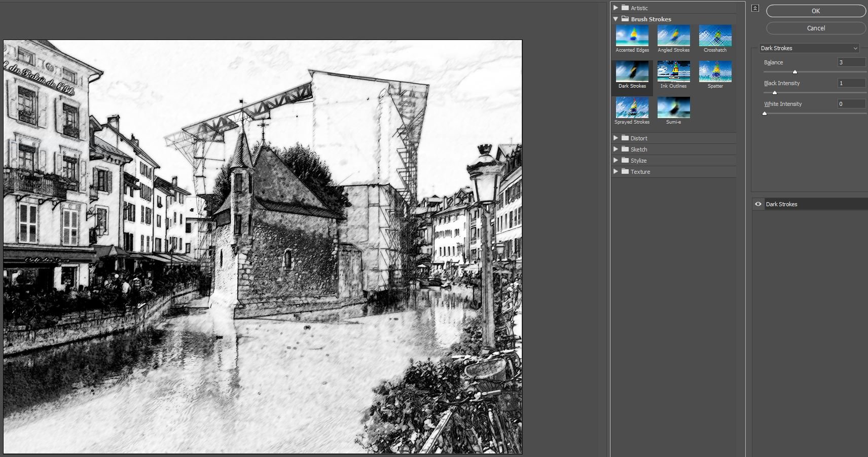This screenshot has height=457, width=868.
Task: Select the Angled Strokes filter thumbnail
Action: click(674, 35)
